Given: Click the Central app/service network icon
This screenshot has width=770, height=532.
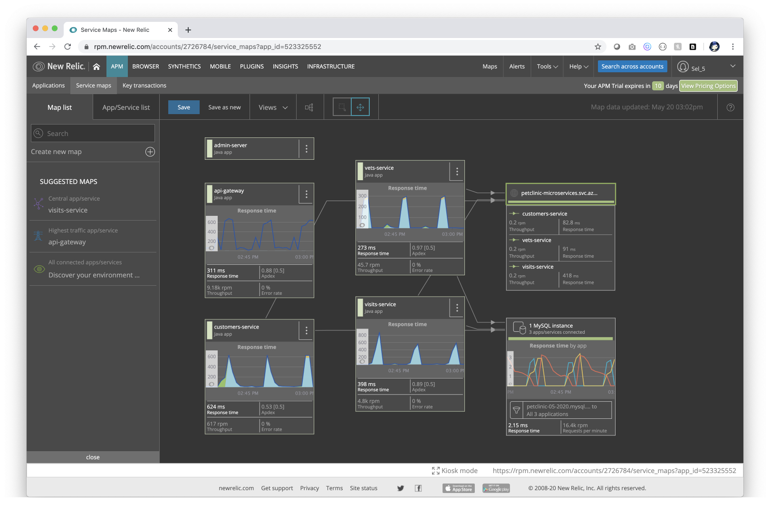Looking at the screenshot, I should (x=38, y=204).
